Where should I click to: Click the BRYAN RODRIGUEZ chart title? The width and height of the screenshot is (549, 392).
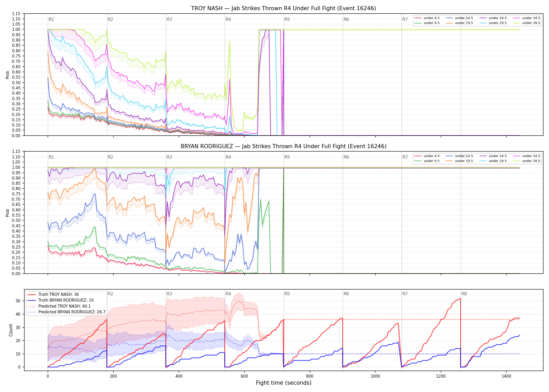(283, 146)
